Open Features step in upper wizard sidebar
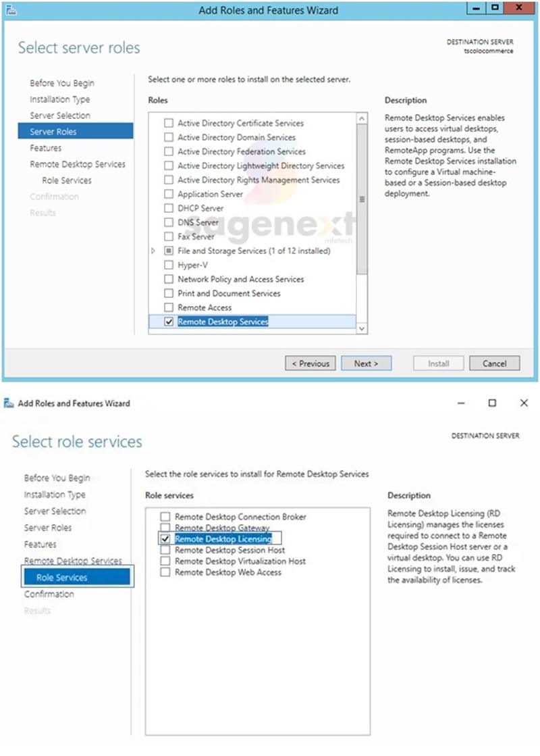 coord(45,148)
